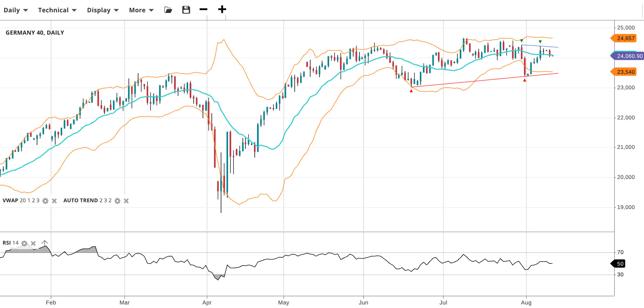This screenshot has height=308, width=644.
Task: Click the save chart floppy disk icon
Action: click(186, 10)
